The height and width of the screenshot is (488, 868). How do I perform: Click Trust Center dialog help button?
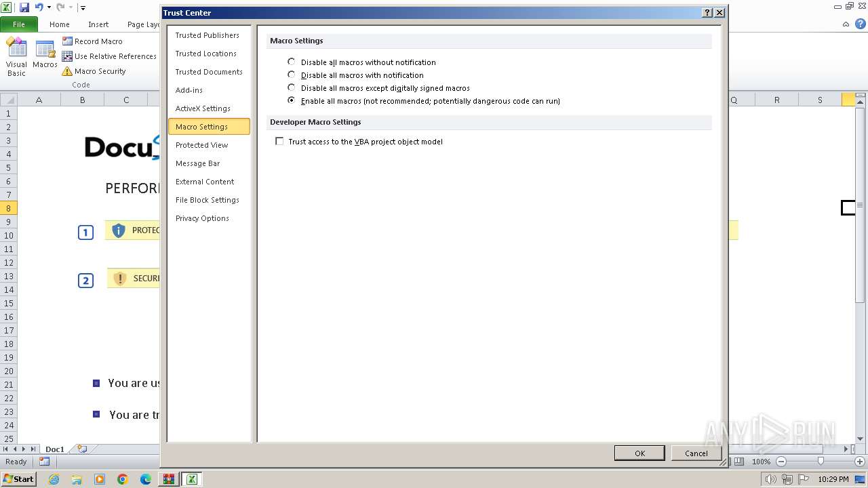707,13
